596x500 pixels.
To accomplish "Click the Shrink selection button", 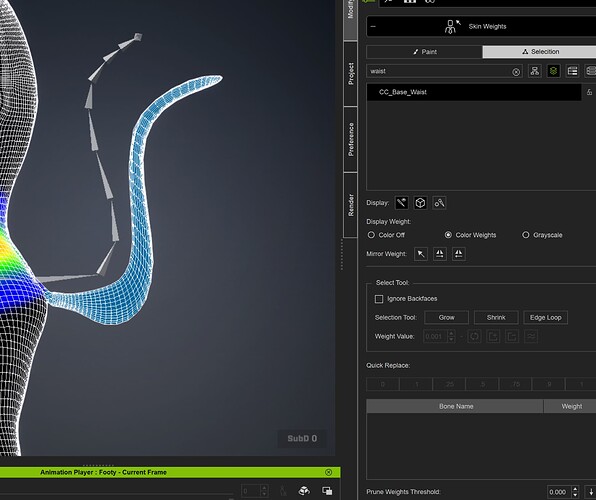I will coord(496,317).
